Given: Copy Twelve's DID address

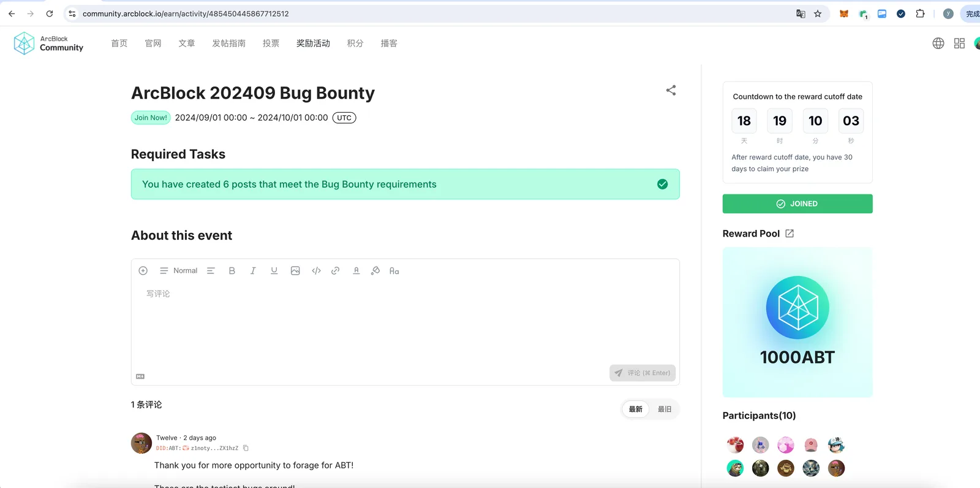Looking at the screenshot, I should point(246,448).
